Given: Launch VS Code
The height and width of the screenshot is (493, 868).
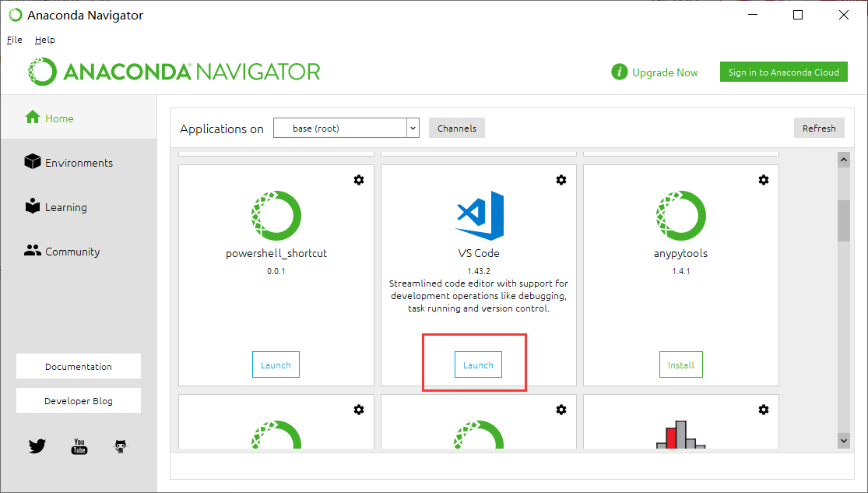Looking at the screenshot, I should (478, 364).
